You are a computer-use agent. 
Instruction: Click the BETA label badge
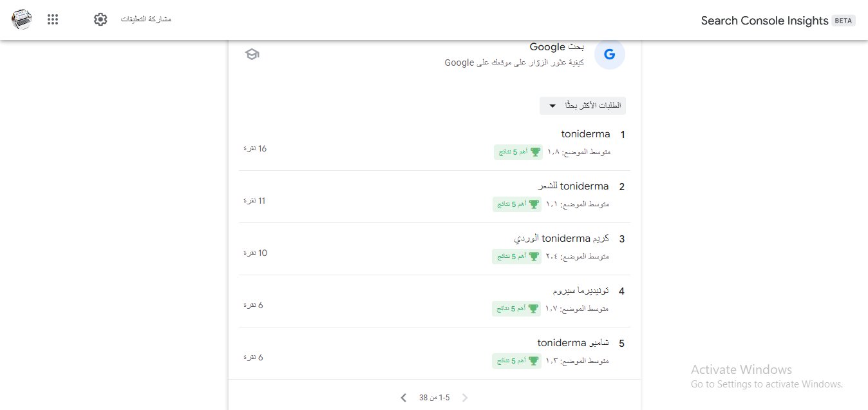click(x=844, y=21)
